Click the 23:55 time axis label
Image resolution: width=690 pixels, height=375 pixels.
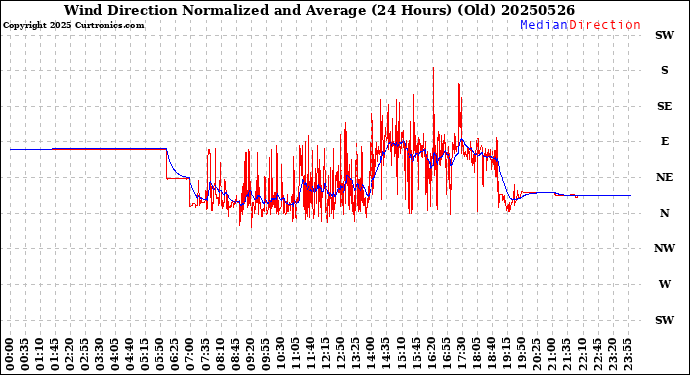[628, 355]
